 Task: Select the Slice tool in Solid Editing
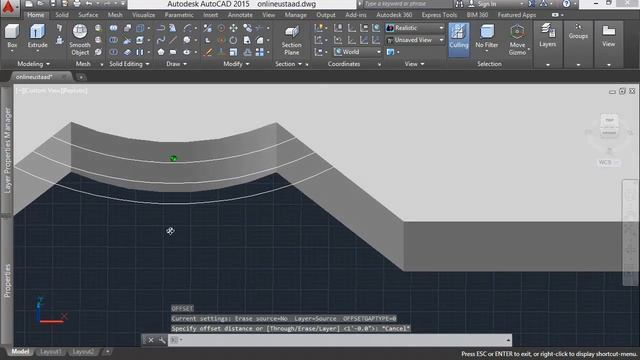127,40
